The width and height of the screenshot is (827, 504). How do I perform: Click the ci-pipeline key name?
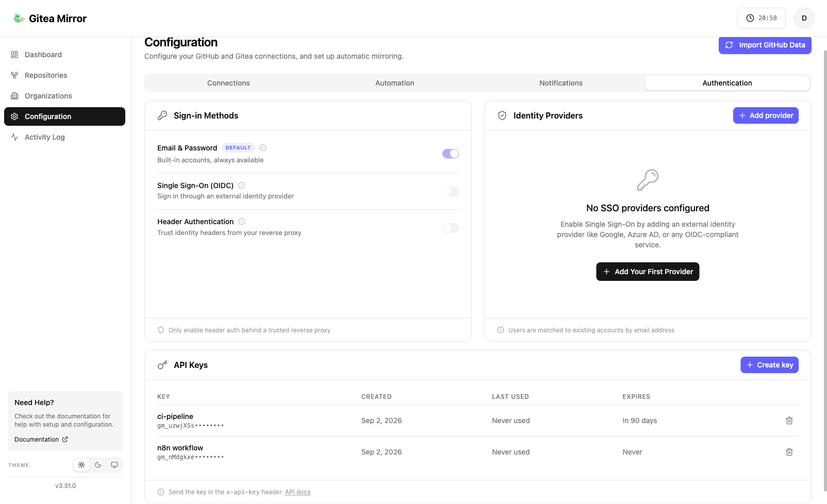point(175,416)
